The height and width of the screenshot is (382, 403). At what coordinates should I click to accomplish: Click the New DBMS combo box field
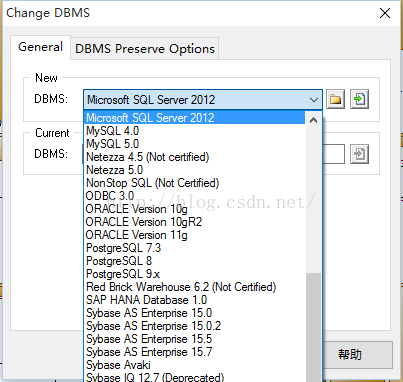click(x=203, y=99)
